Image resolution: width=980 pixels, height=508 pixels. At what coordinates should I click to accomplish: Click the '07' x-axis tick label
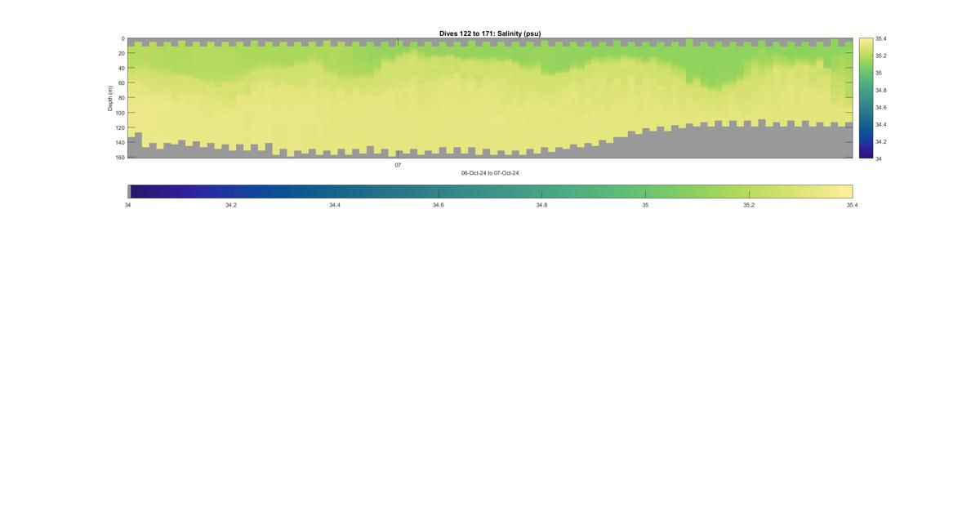point(398,165)
